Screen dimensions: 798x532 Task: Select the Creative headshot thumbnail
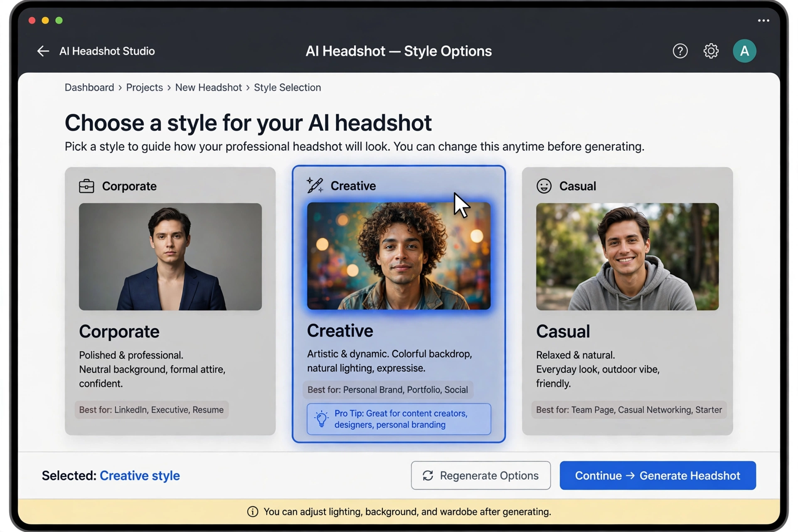(399, 256)
